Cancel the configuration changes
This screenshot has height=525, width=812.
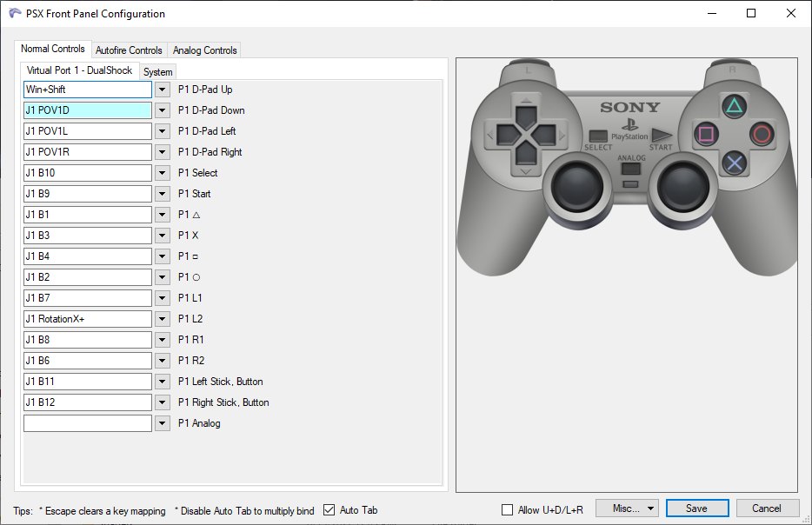pyautogui.click(x=768, y=508)
